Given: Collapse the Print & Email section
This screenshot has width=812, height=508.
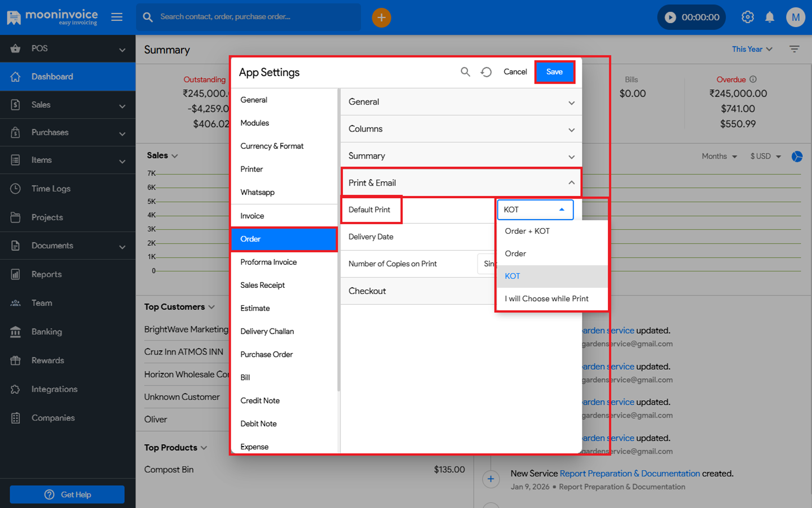Looking at the screenshot, I should [571, 183].
